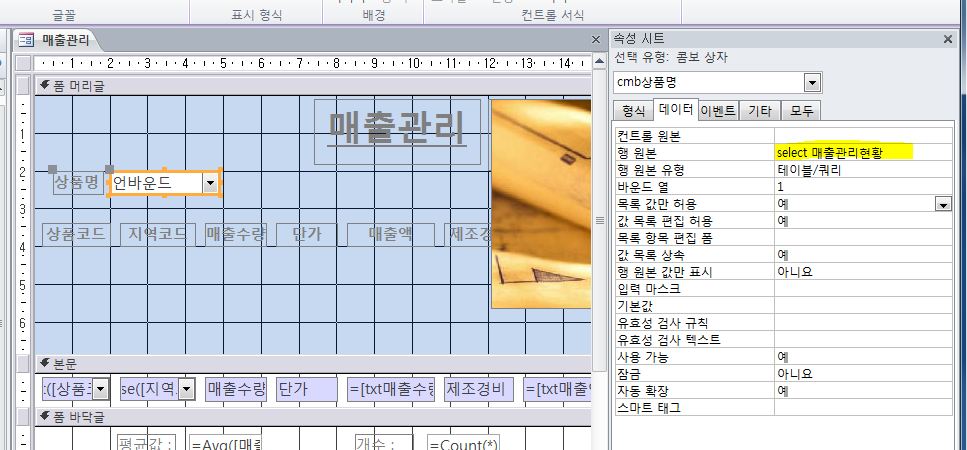Expand the 목록 값만 허용 dropdown arrow

point(942,204)
